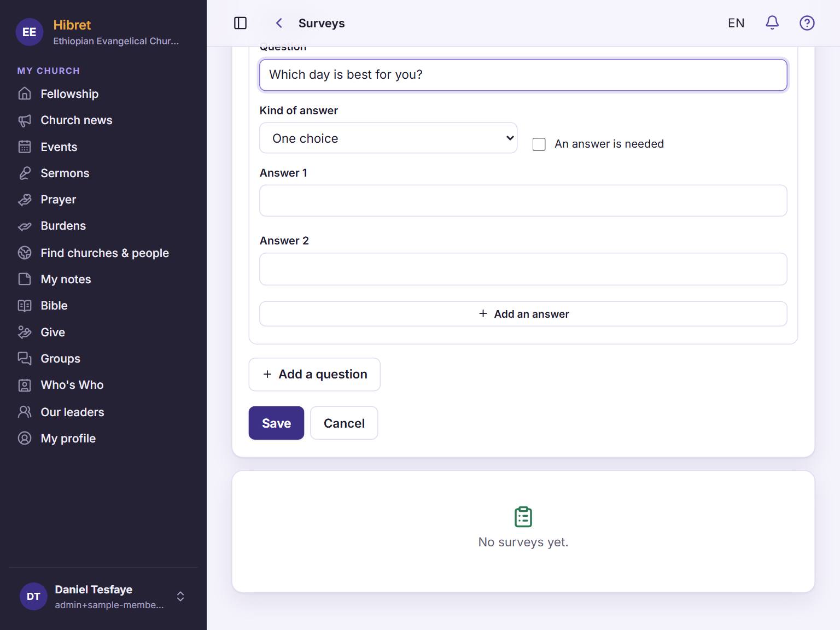
Task: Open the Fellowship home icon
Action: [25, 94]
